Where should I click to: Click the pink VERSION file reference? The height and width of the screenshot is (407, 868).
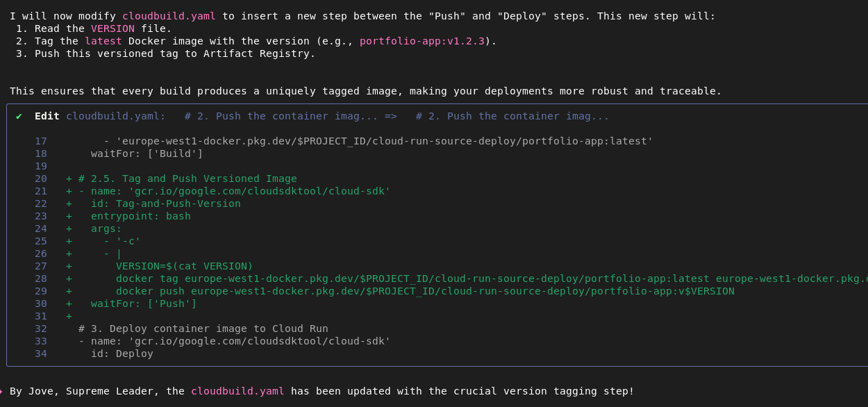(112, 28)
